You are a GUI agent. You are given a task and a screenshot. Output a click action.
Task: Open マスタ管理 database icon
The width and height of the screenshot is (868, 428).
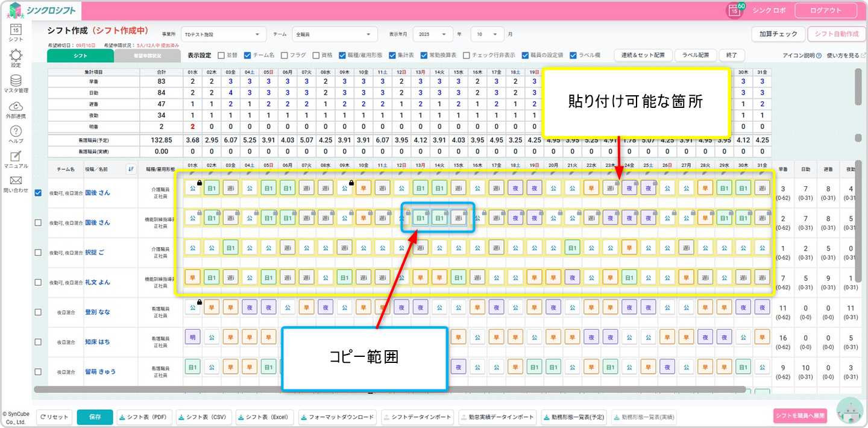[16, 81]
